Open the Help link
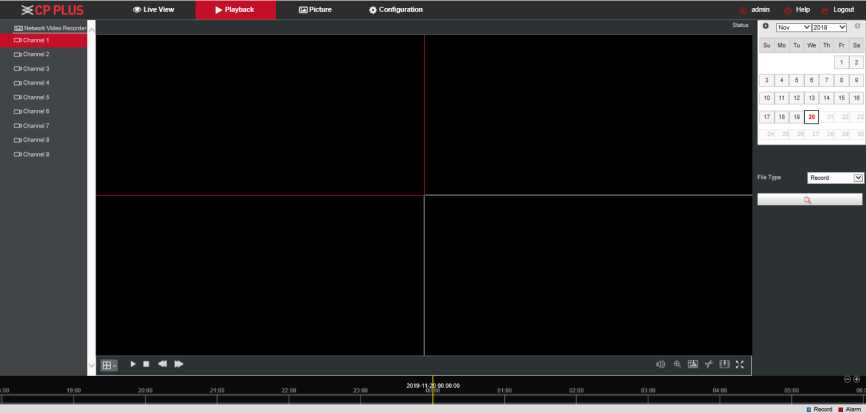The height and width of the screenshot is (413, 866). coord(802,10)
